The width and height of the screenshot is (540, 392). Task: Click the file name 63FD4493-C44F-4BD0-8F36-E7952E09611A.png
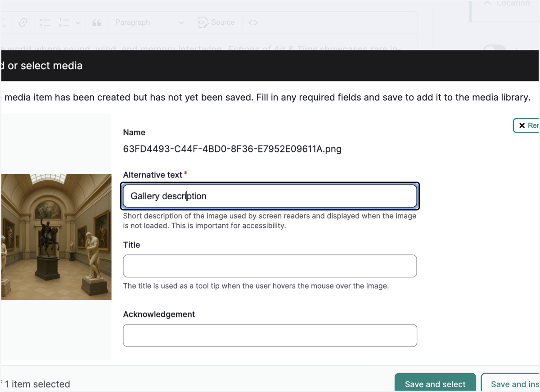click(232, 149)
